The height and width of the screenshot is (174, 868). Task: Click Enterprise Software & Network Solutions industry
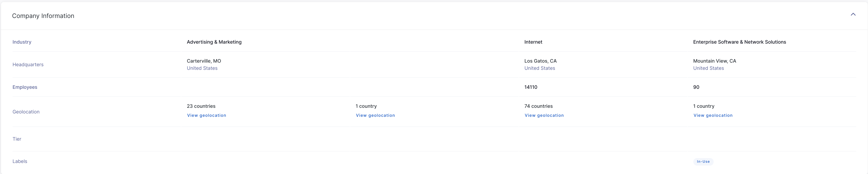coord(739,42)
